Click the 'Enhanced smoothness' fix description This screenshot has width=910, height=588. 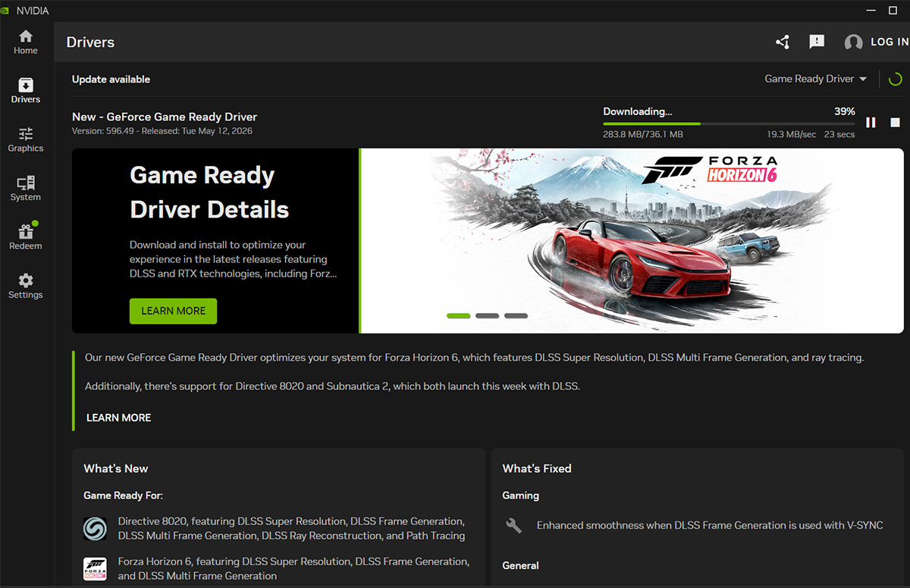coord(710,525)
